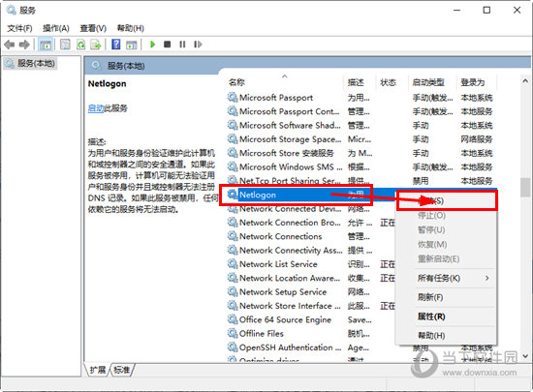Select Microsoft Passport Cont... service row
The height and width of the screenshot is (392, 533).
coord(361,111)
